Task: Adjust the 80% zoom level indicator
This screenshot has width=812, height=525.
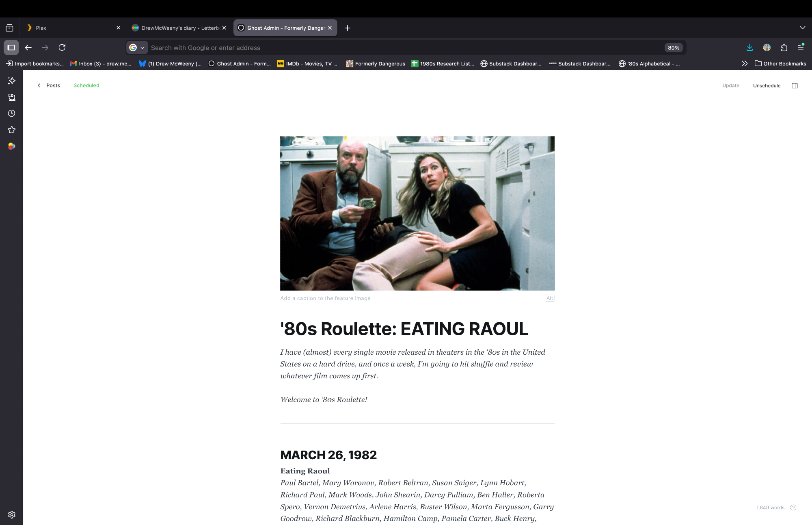Action: (x=674, y=48)
